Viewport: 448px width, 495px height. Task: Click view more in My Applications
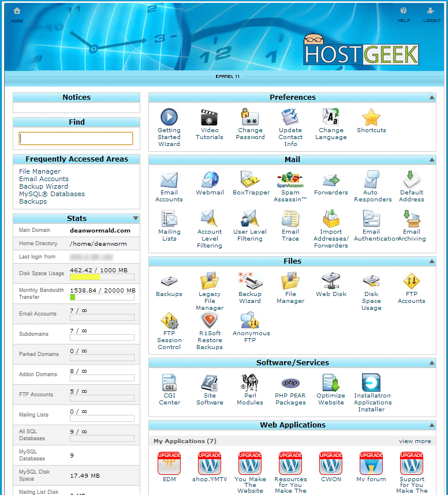point(415,441)
